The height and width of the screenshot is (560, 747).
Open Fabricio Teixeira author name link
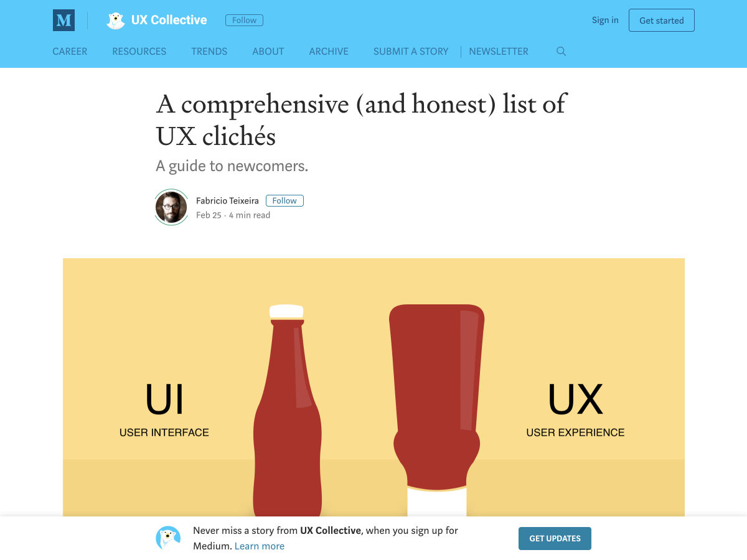point(227,200)
